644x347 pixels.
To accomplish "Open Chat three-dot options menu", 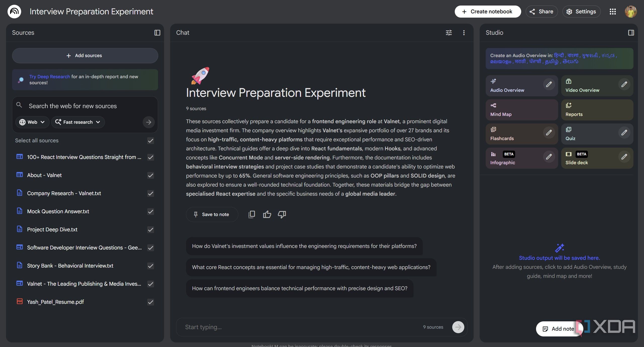I will pos(464,33).
